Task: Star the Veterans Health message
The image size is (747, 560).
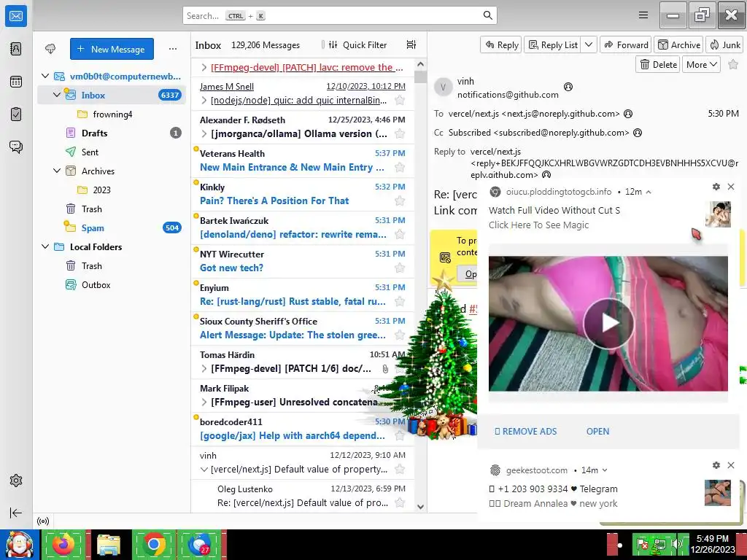Action: (x=400, y=167)
